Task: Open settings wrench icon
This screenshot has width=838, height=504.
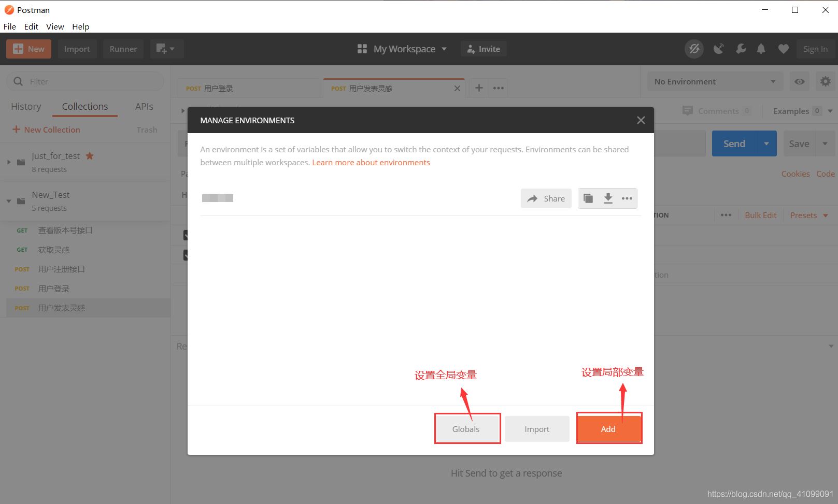Action: coord(741,49)
